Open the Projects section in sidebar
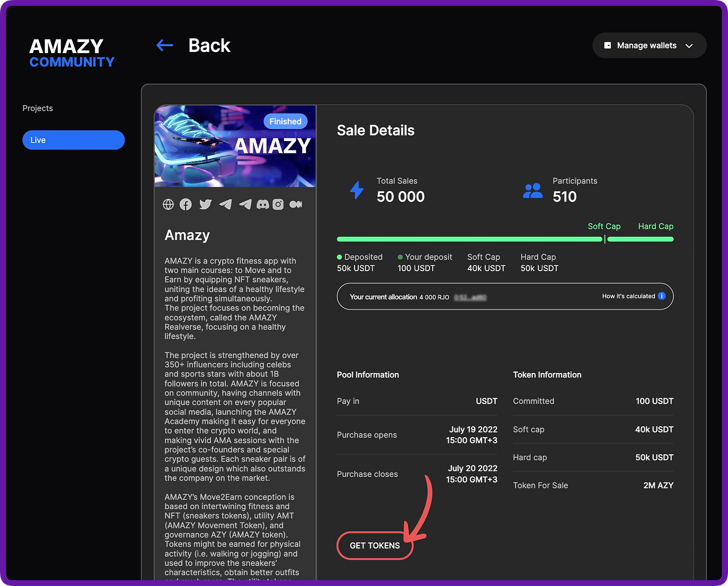Screen dimensions: 728x586 pos(37,108)
